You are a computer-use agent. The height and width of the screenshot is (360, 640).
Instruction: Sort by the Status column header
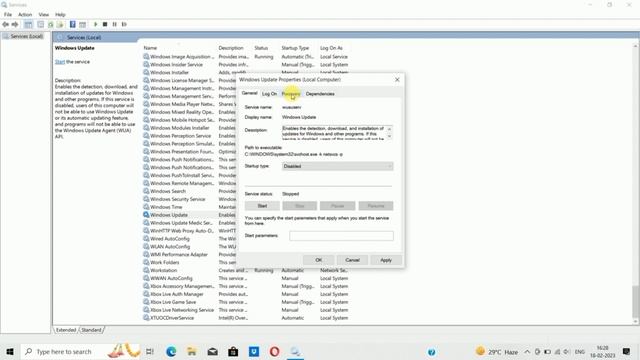pyautogui.click(x=261, y=48)
